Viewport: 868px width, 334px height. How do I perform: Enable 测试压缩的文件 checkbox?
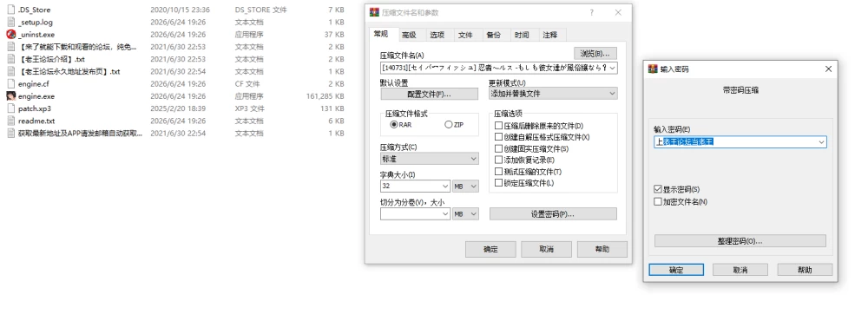[499, 172]
